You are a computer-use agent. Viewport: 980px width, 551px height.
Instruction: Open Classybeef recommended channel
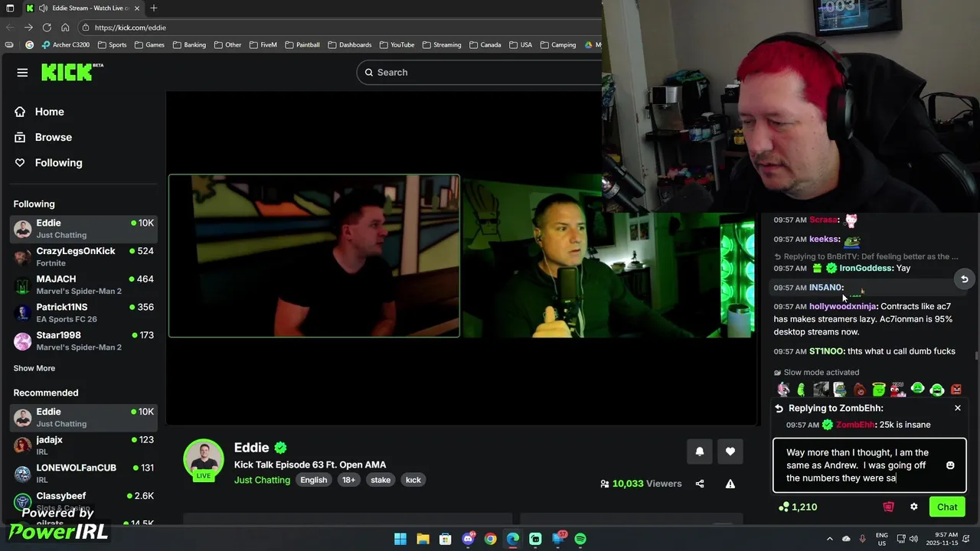point(83,501)
